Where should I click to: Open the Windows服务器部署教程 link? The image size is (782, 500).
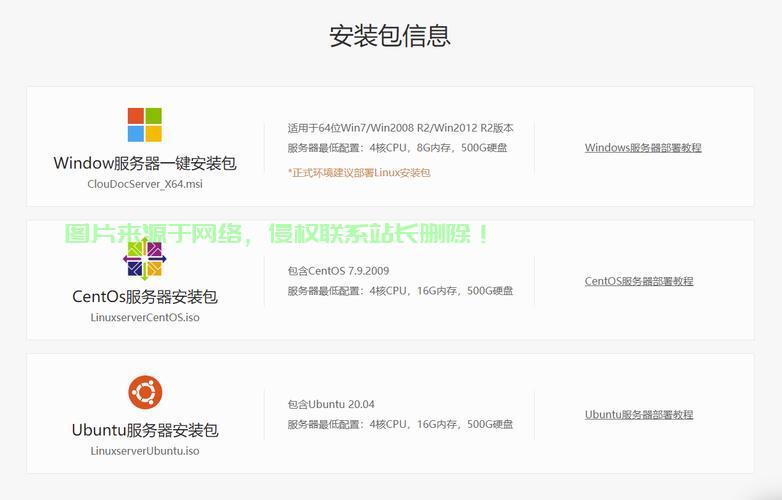coord(643,148)
